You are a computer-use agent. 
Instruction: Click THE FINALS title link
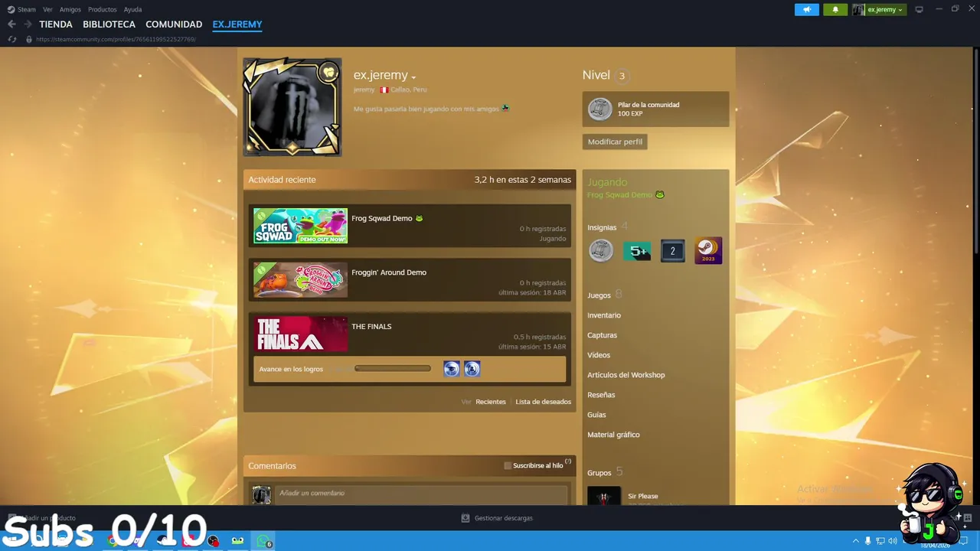[371, 326]
